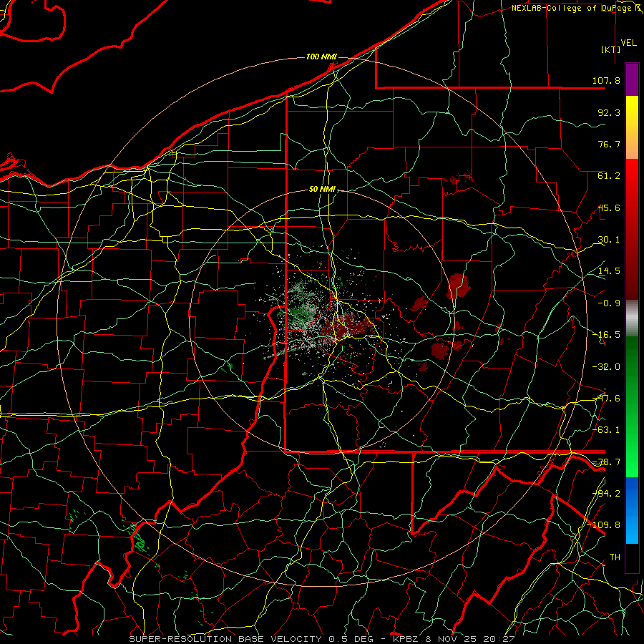Pick the purple segment of color bar
Viewport: 644px width, 644px height.
coord(632,79)
